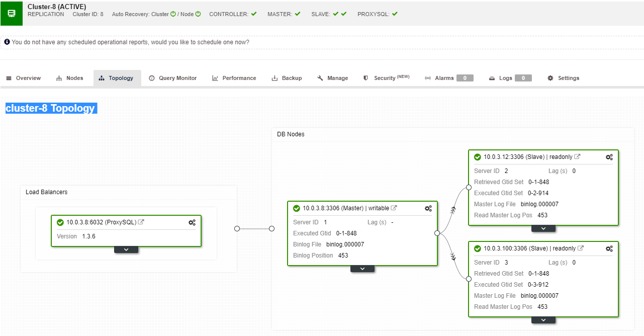Viewport: 644px width, 336px height.
Task: Click the schedule operational reports notice
Action: (x=130, y=42)
